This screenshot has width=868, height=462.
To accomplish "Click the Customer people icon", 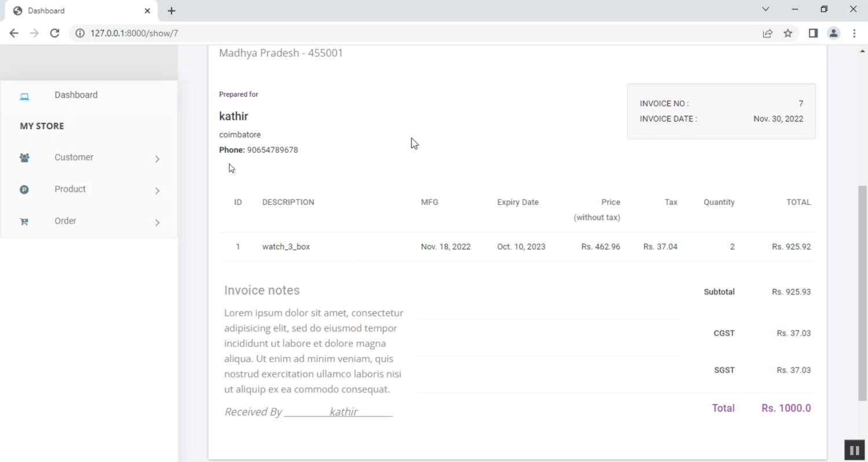I will click(x=24, y=157).
